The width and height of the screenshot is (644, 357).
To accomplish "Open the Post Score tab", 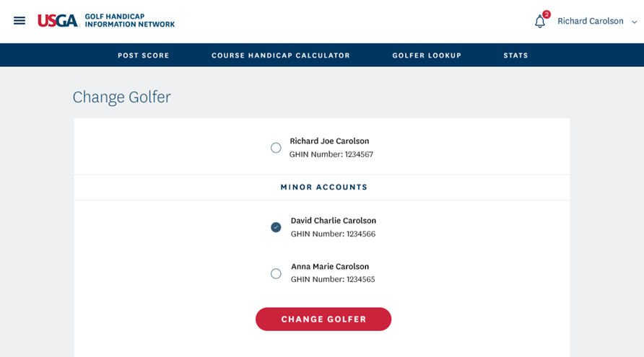I will click(144, 56).
